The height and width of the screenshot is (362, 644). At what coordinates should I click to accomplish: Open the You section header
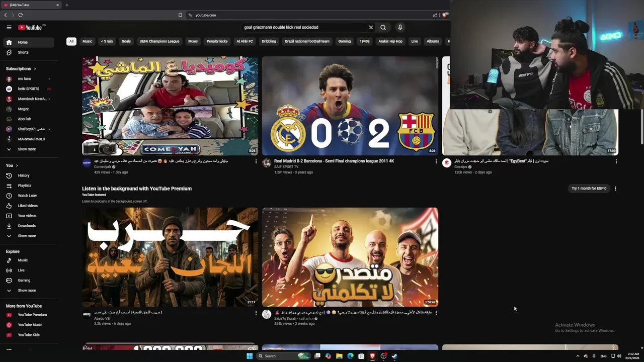pyautogui.click(x=12, y=165)
